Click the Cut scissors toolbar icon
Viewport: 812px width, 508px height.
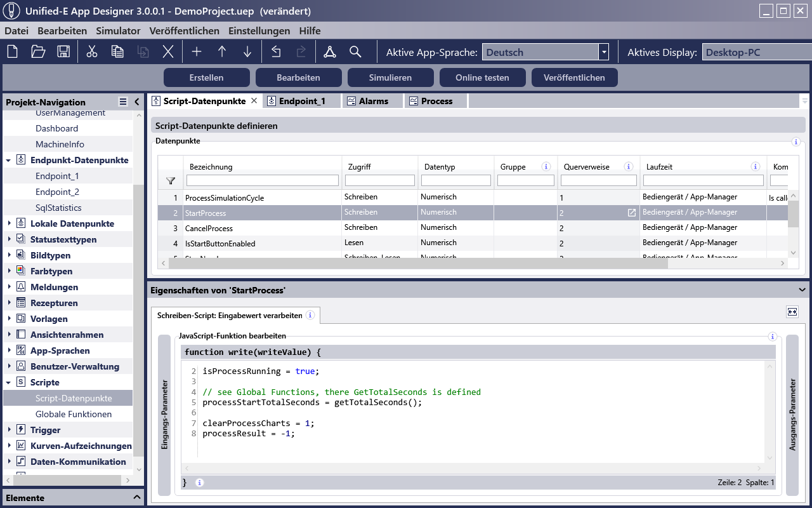click(x=92, y=52)
